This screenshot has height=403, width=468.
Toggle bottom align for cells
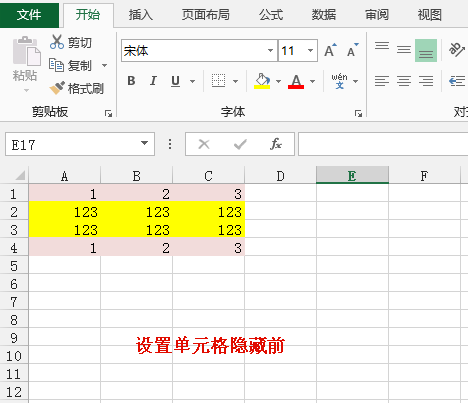[426, 50]
